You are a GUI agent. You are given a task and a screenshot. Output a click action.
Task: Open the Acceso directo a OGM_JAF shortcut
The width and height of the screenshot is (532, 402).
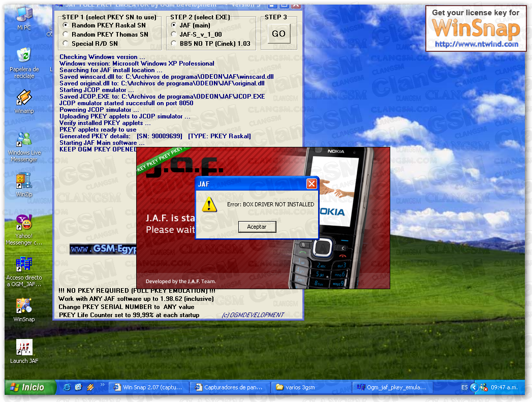23,265
